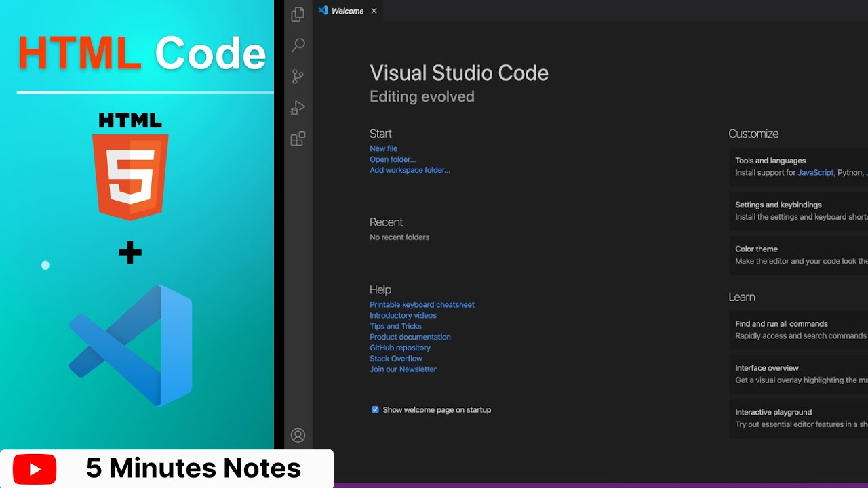The image size is (868, 488).
Task: Click Join our Newsletter link
Action: [403, 369]
